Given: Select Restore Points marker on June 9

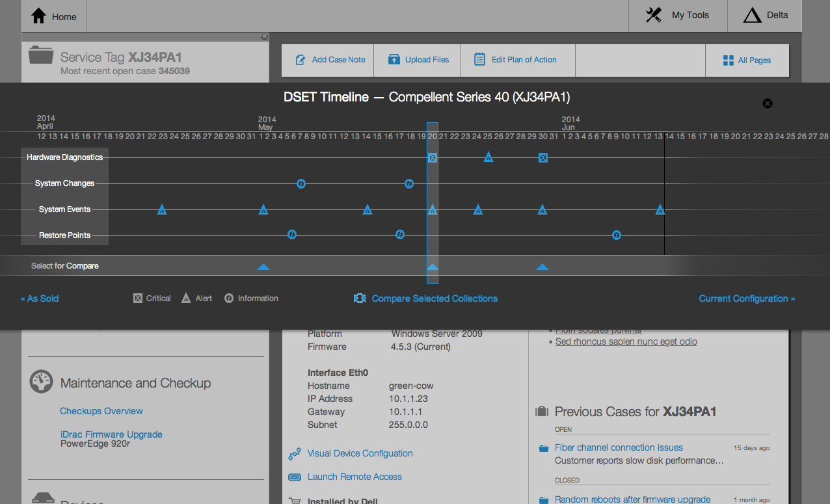Looking at the screenshot, I should point(617,235).
